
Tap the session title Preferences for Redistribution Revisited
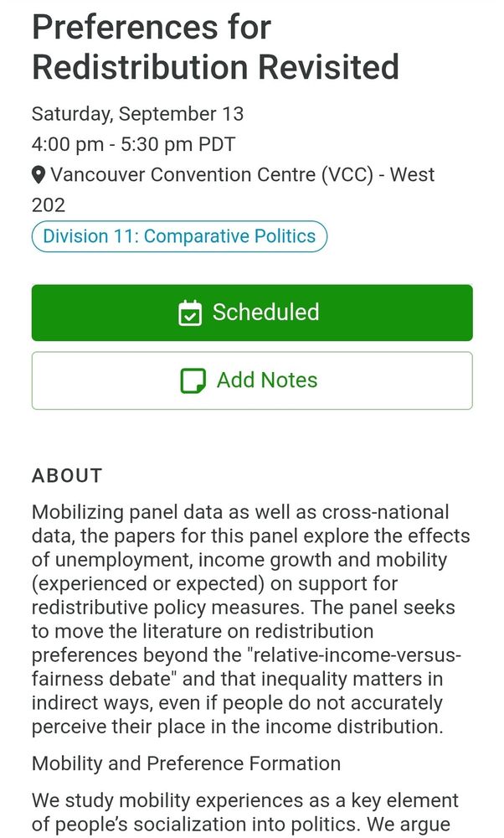pyautogui.click(x=215, y=47)
